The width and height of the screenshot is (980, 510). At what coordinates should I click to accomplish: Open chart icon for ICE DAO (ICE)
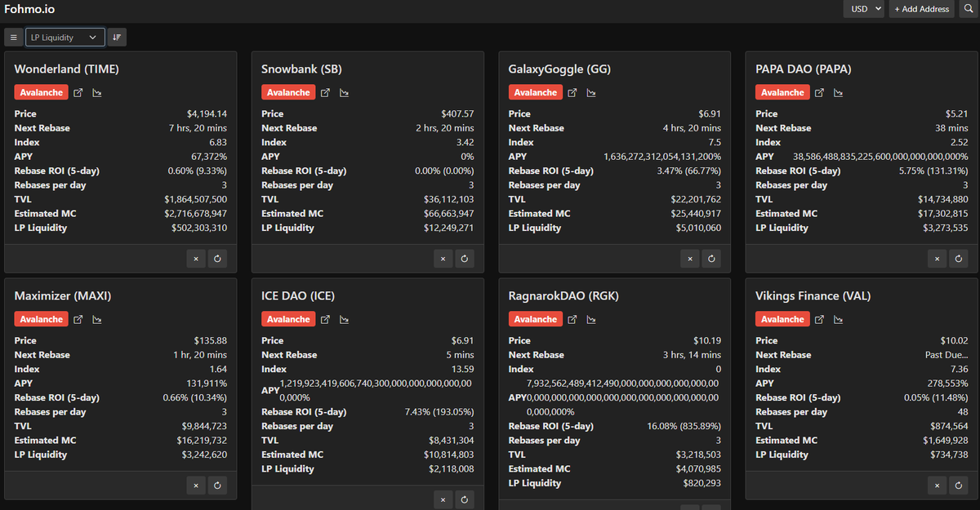coord(344,320)
